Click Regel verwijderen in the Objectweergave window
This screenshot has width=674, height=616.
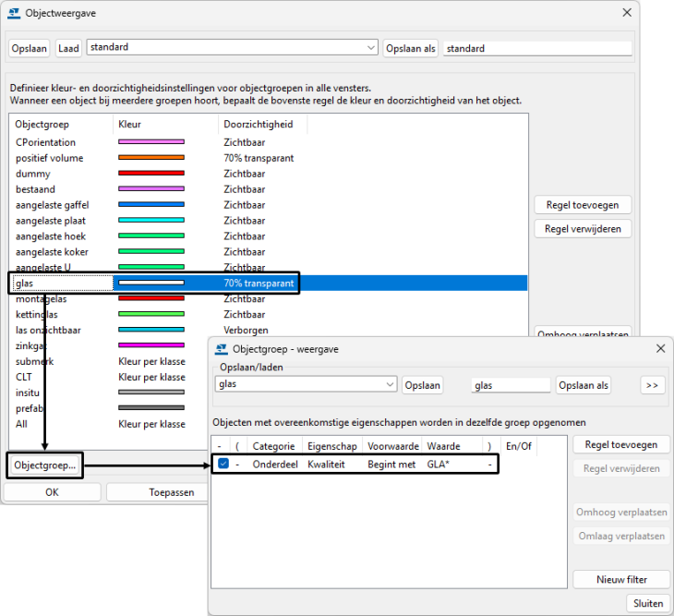pos(583,229)
